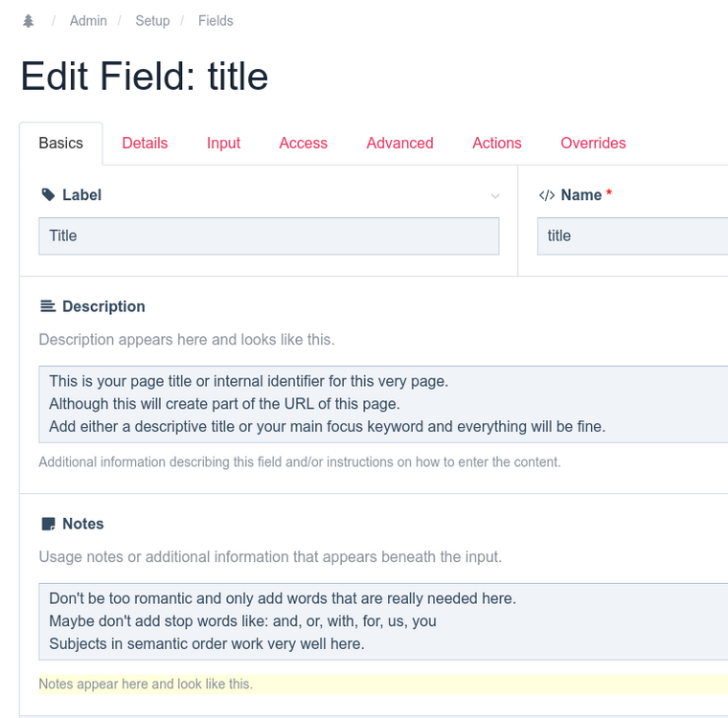The width and height of the screenshot is (728, 718).
Task: Click the Description lines icon
Action: point(48,307)
